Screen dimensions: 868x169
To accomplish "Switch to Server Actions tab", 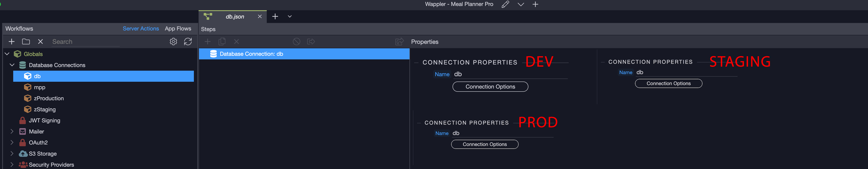I will click(140, 29).
